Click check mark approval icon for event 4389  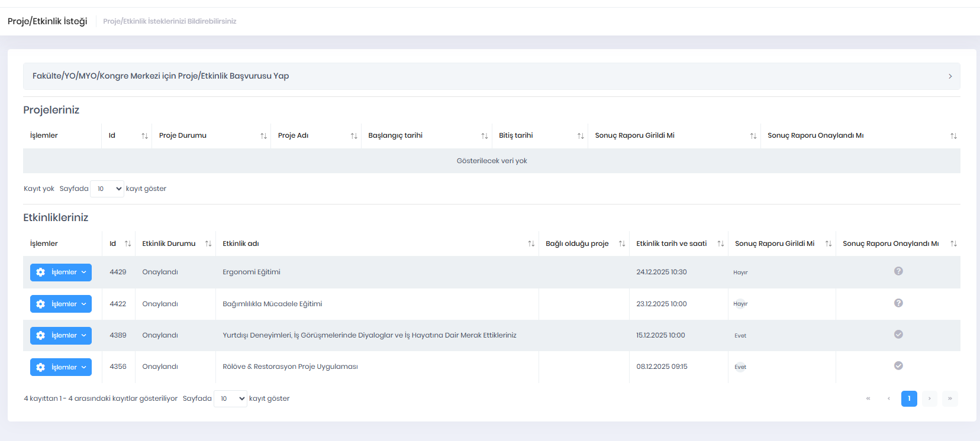click(x=898, y=335)
